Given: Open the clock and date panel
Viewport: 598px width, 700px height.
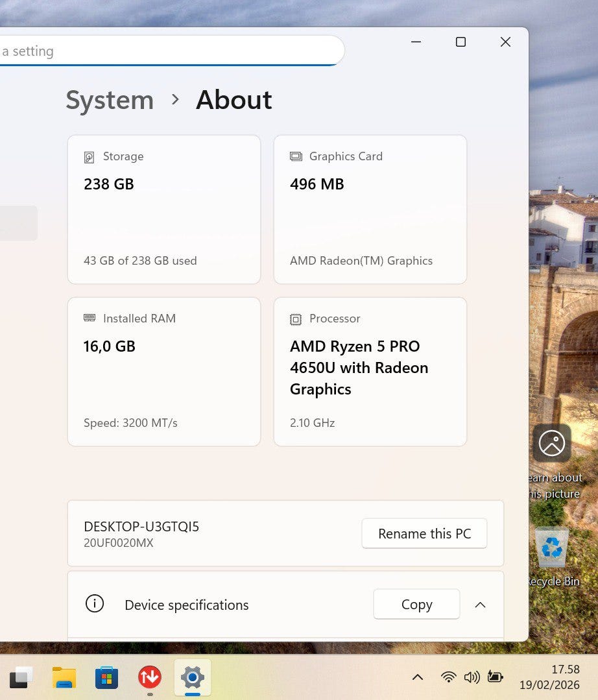Looking at the screenshot, I should 549,677.
